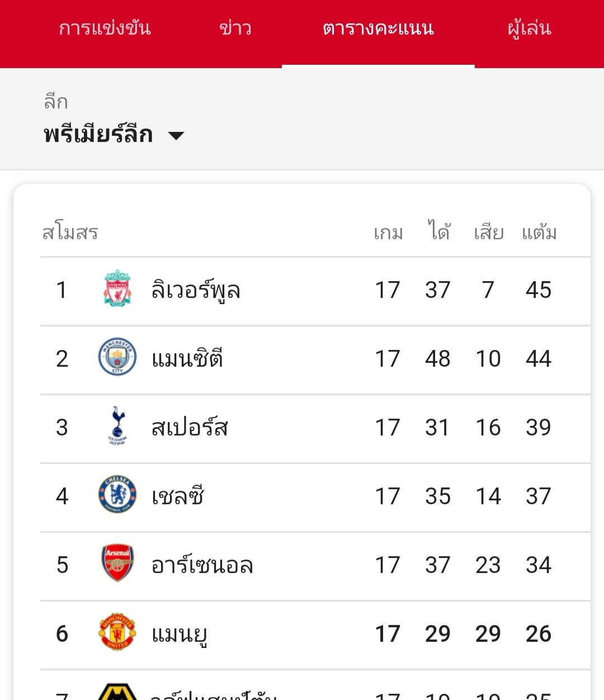Tap the Chelsea club crest
604x700 pixels.
pyautogui.click(x=117, y=494)
